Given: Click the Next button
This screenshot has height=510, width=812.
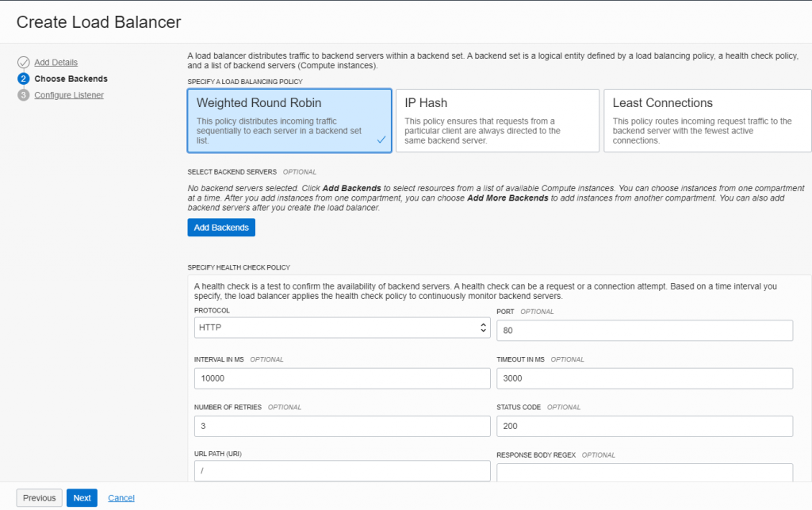Looking at the screenshot, I should 82,497.
